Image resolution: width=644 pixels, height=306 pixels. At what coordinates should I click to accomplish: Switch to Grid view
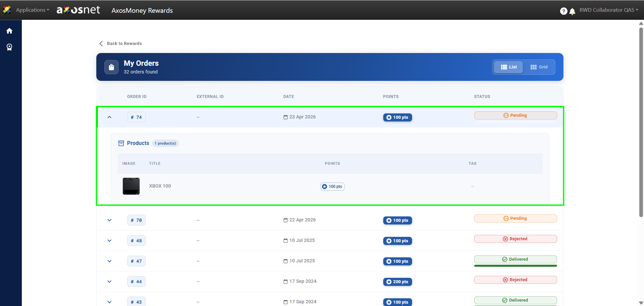click(539, 67)
